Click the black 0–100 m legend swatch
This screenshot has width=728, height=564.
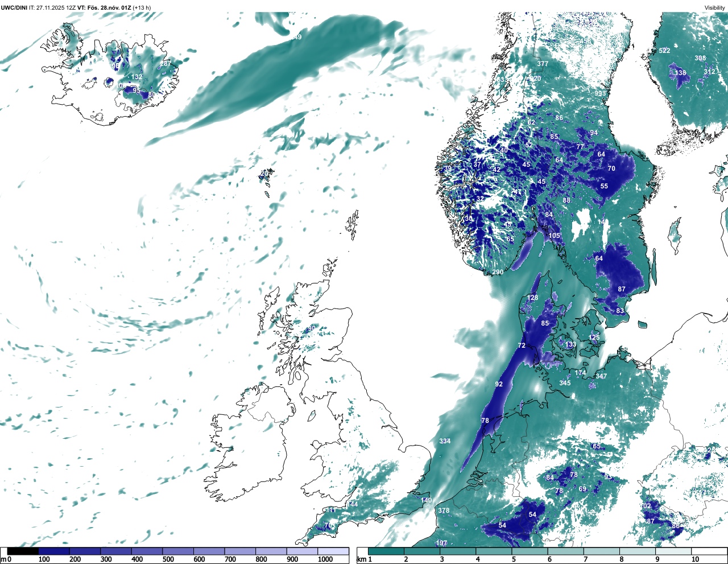point(23,551)
